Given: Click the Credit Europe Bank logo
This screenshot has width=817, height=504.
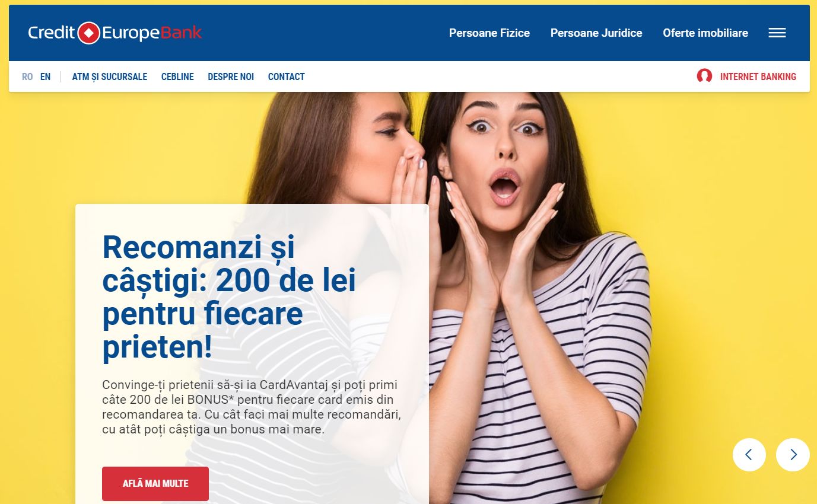Looking at the screenshot, I should (x=115, y=33).
